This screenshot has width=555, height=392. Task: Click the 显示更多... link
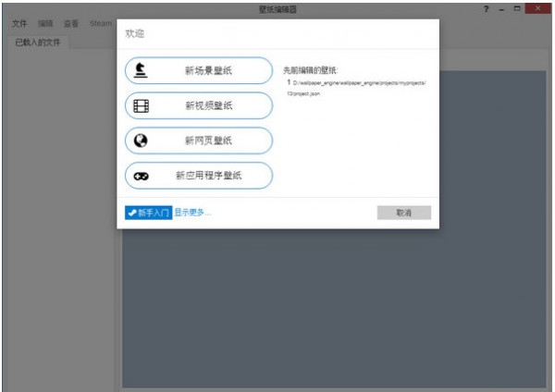[192, 213]
